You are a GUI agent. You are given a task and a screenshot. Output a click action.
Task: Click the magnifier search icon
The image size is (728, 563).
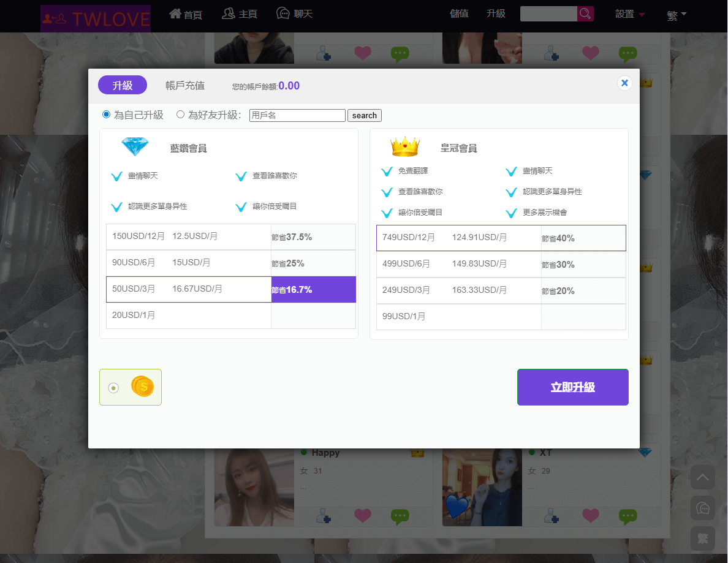click(585, 14)
